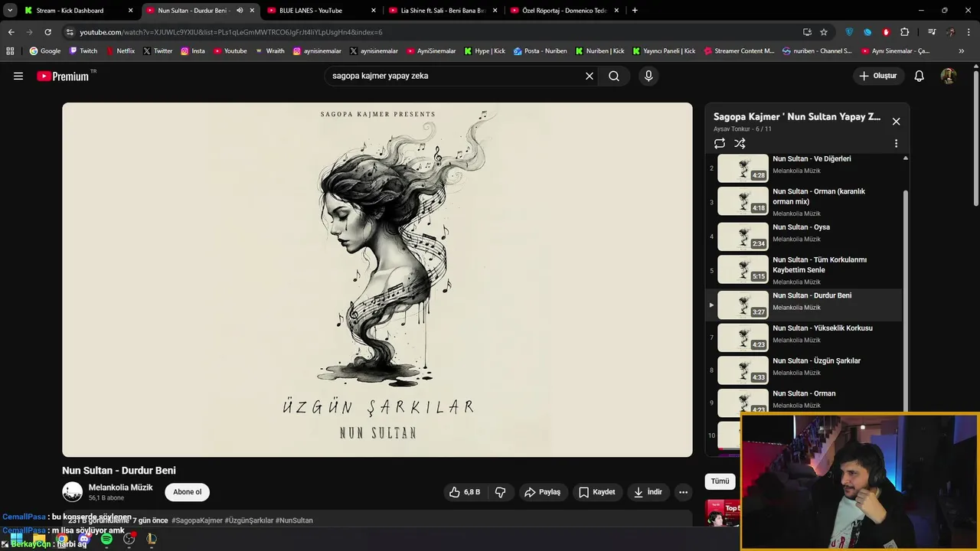
Task: Close the playlist panel
Action: pos(896,121)
